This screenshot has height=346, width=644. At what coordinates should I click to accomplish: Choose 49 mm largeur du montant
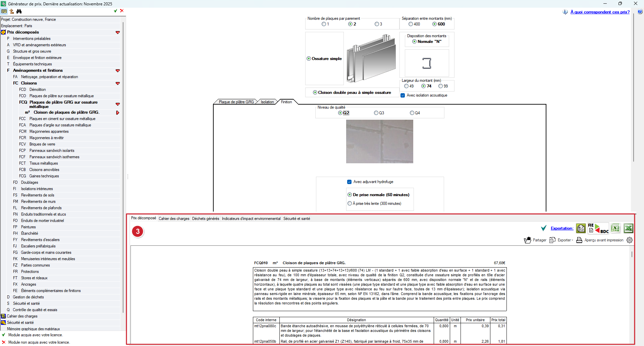pos(407,86)
